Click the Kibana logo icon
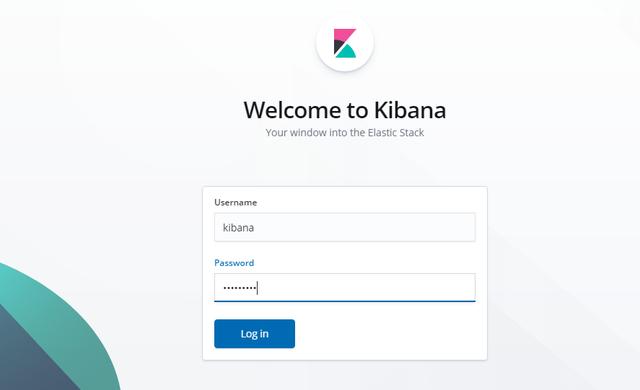Screen dimensions: 640x390 [x=345, y=43]
